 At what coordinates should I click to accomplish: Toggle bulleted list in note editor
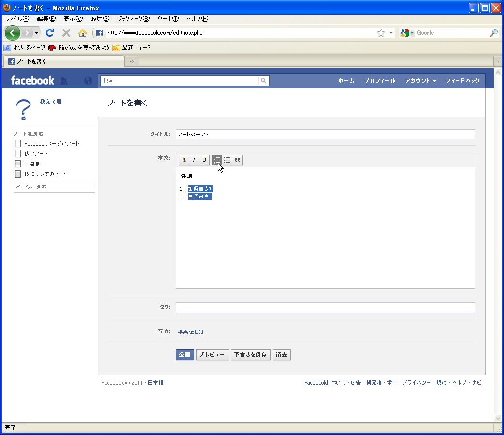click(227, 160)
